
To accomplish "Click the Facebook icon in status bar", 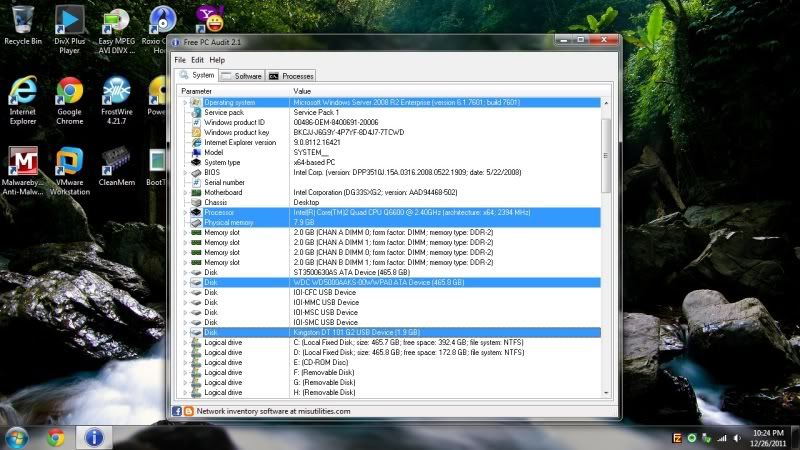I will [177, 411].
